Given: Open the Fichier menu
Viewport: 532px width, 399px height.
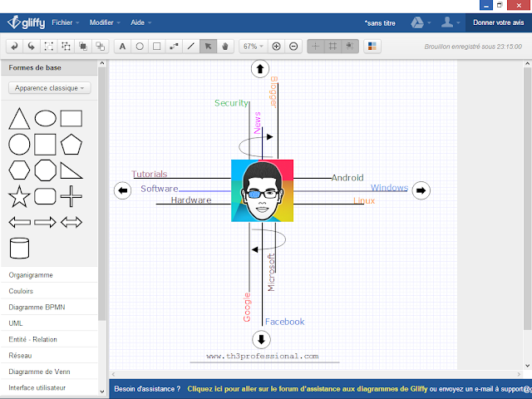Looking at the screenshot, I should coord(66,22).
